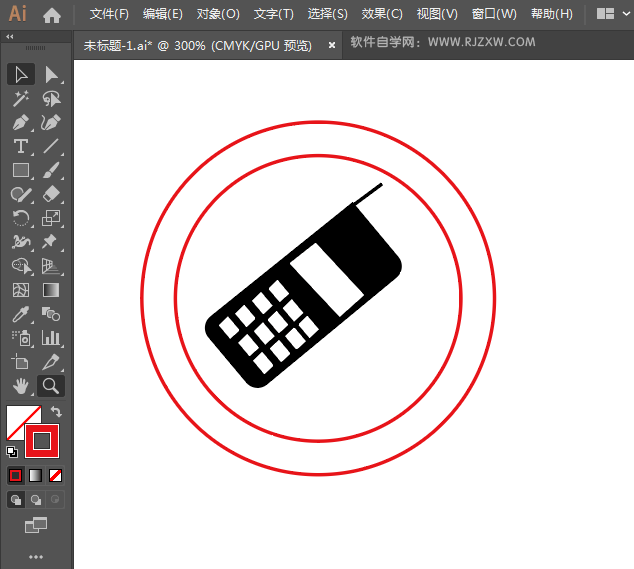Click the white phone screen shape
Image resolution: width=634 pixels, height=569 pixels.
pos(327,280)
